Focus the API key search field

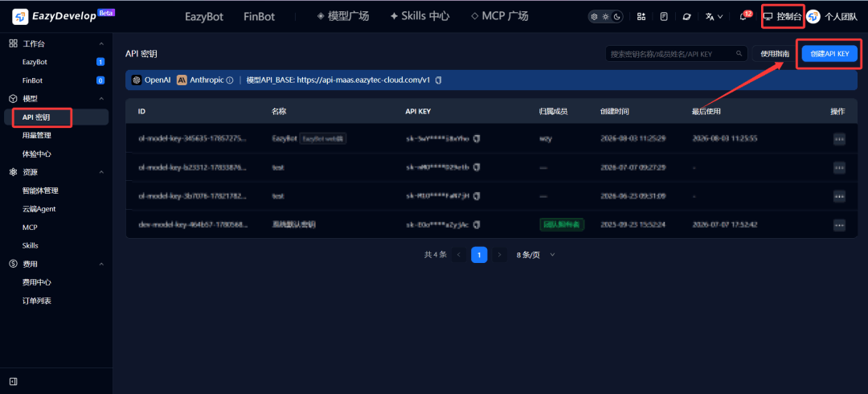(676, 54)
